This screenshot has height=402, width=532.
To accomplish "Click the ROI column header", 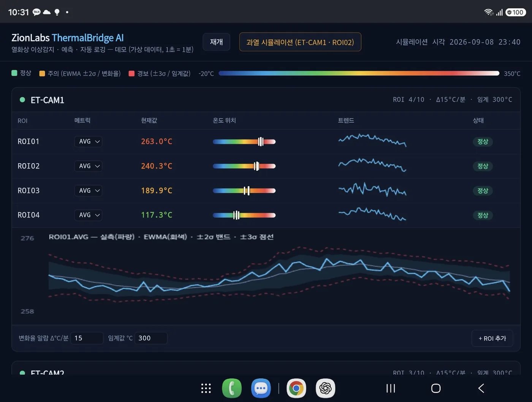I will [x=22, y=121].
